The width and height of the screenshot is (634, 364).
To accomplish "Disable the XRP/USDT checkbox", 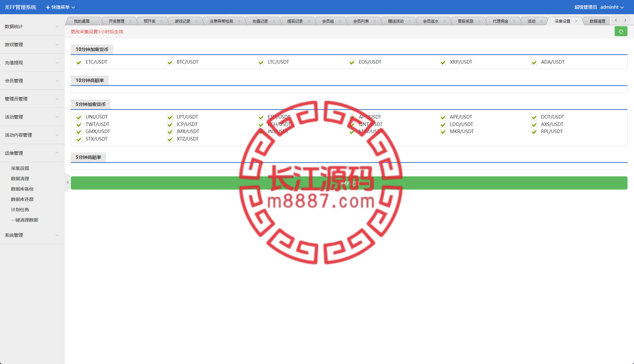I will [x=443, y=62].
